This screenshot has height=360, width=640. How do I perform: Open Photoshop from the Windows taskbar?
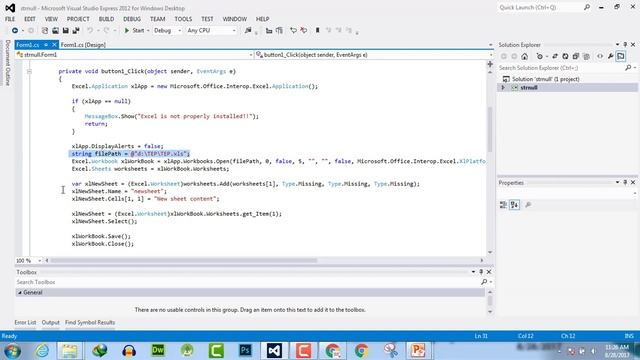tap(245, 351)
